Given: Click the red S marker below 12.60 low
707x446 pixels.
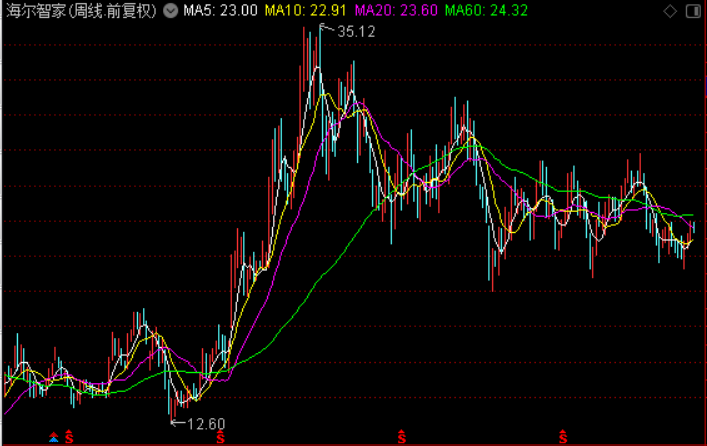Looking at the screenshot, I should pos(220,436).
